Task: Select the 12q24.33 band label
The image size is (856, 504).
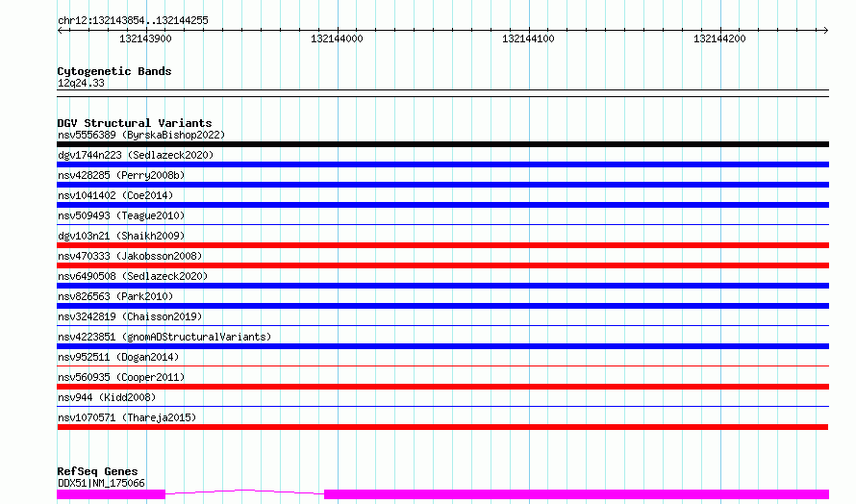Action: 81,83
